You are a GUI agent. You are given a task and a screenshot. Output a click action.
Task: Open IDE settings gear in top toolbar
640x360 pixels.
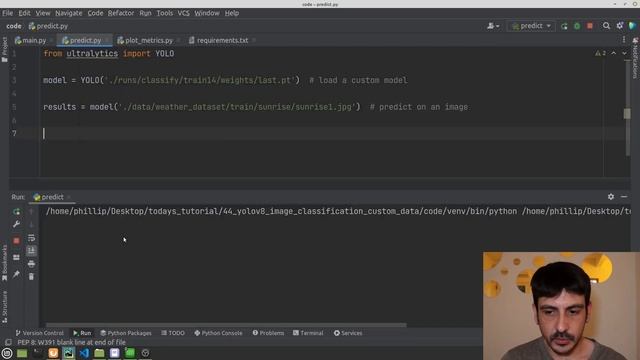point(620,26)
